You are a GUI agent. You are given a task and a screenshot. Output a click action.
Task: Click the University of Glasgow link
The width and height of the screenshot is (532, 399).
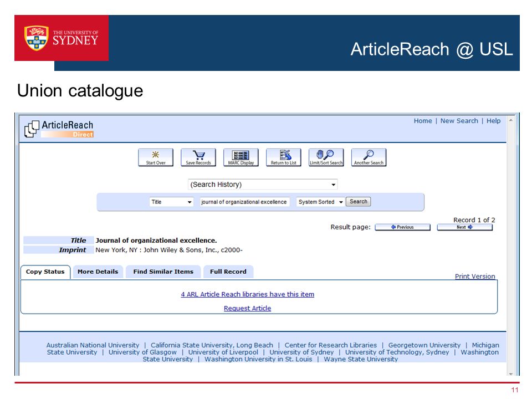(142, 352)
